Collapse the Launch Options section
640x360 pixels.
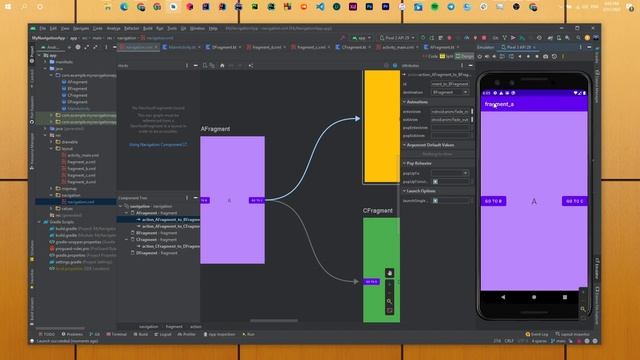[404, 191]
